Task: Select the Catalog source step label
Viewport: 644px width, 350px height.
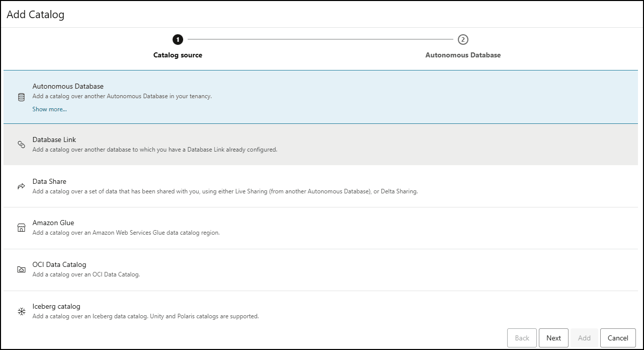Action: pos(178,55)
